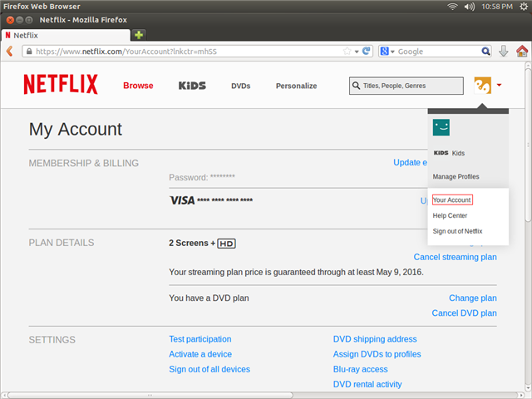Bookmark this page with the star icon
532x399 pixels.
(347, 52)
